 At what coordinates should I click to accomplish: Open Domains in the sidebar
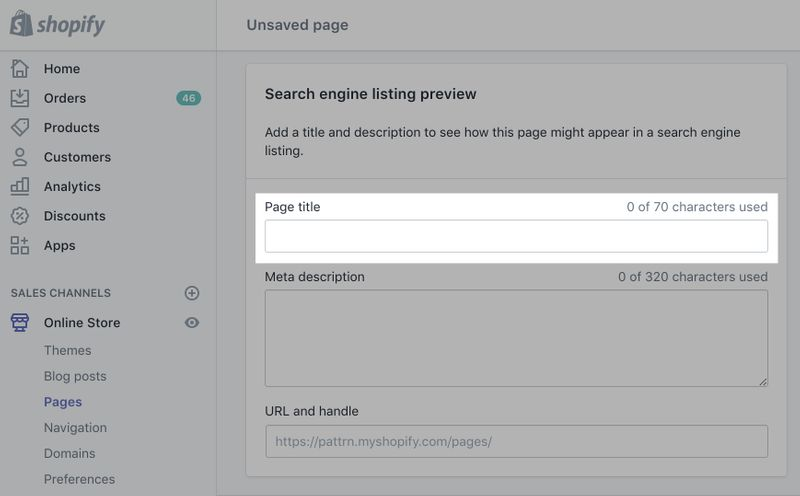(70, 453)
